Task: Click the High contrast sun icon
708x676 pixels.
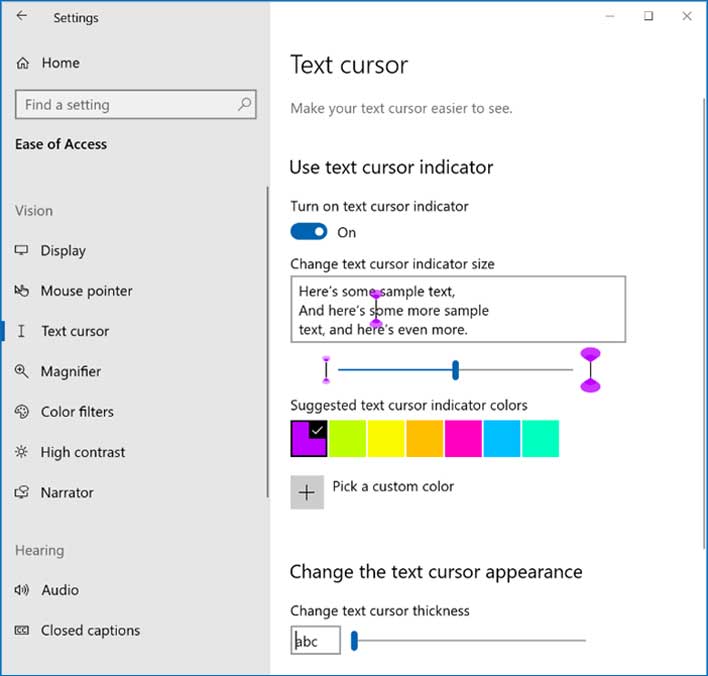Action: pyautogui.click(x=21, y=452)
